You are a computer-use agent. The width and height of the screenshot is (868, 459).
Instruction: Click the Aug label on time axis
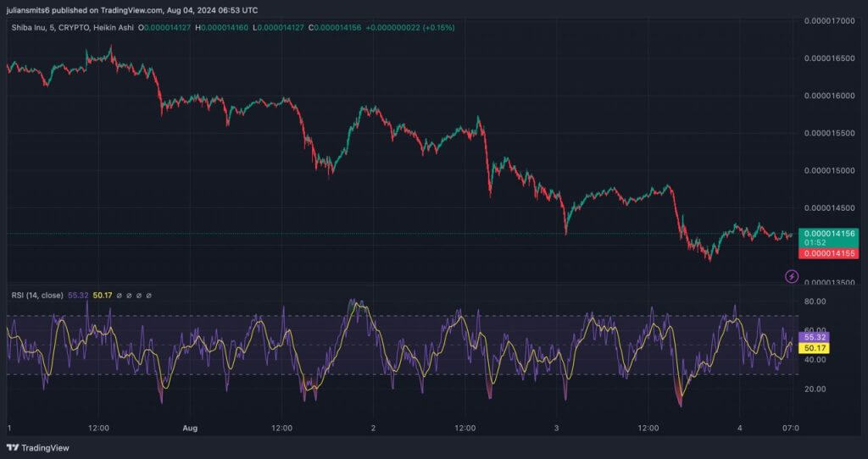[x=190, y=428]
